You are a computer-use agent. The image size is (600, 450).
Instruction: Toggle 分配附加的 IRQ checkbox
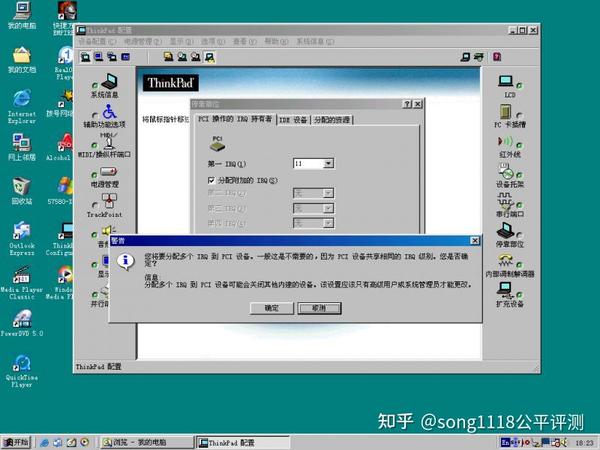coord(211,180)
